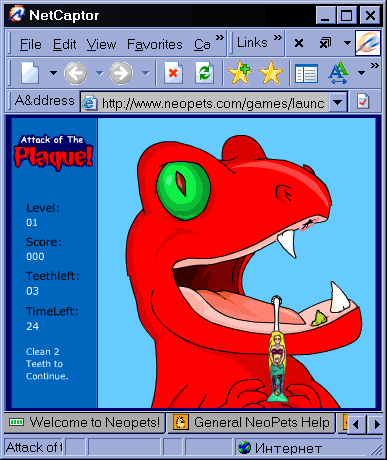Open favorites with the plain star icon
Screen dimensions: 387x460
(x=271, y=73)
